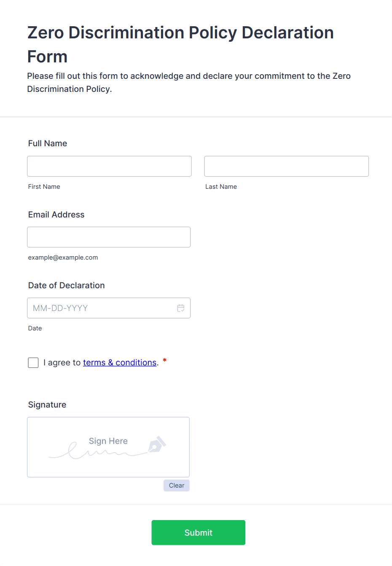Viewport: 392px width, 566px height.
Task: Open the terms & conditions link
Action: coord(120,362)
